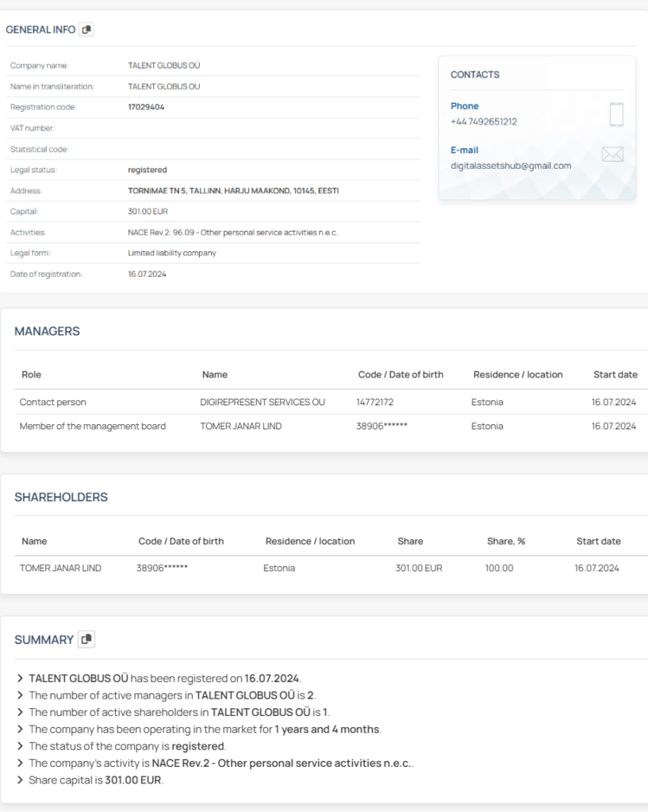Click the chevron beside the active managers summary

click(x=20, y=695)
